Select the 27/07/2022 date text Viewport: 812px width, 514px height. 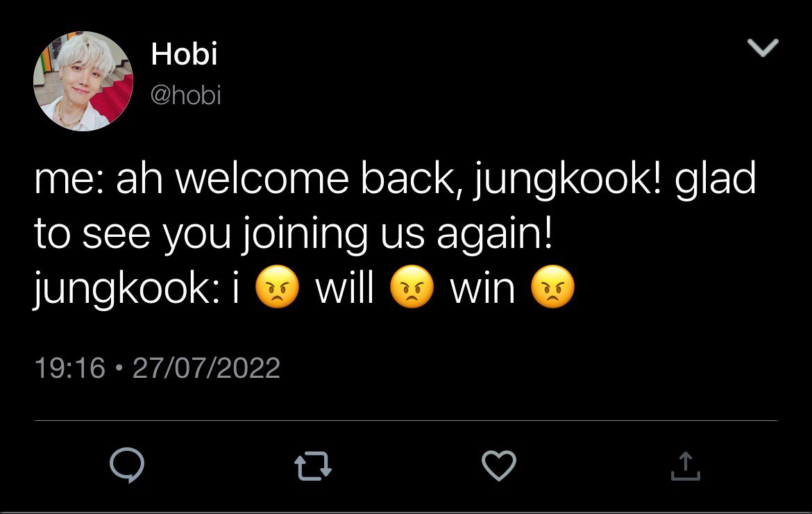point(206,368)
